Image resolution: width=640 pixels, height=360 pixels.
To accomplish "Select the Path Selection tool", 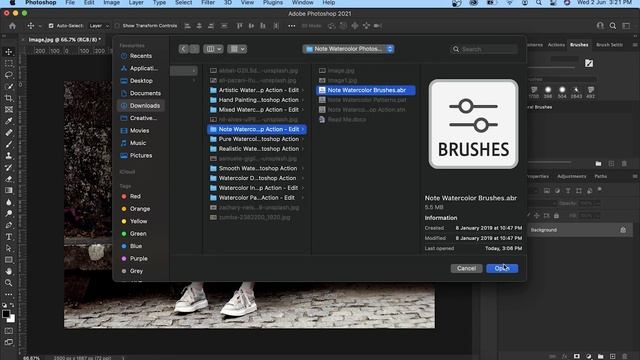I will coord(9,248).
